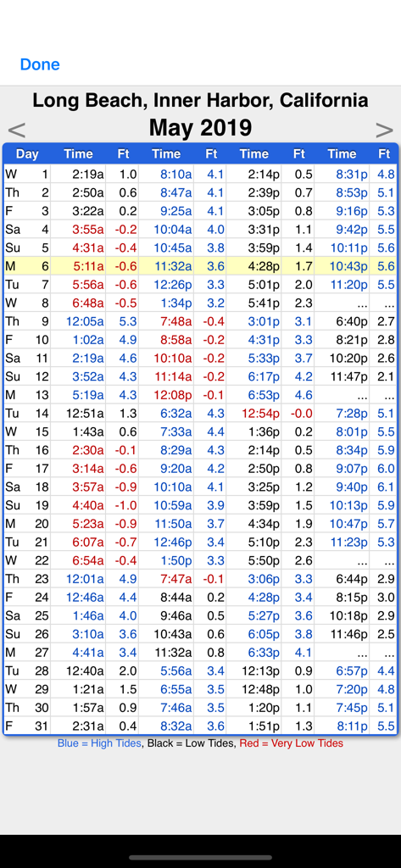The image size is (401, 868).
Task: Select 10:20p low tide on Saturday 11
Action: 348,359
